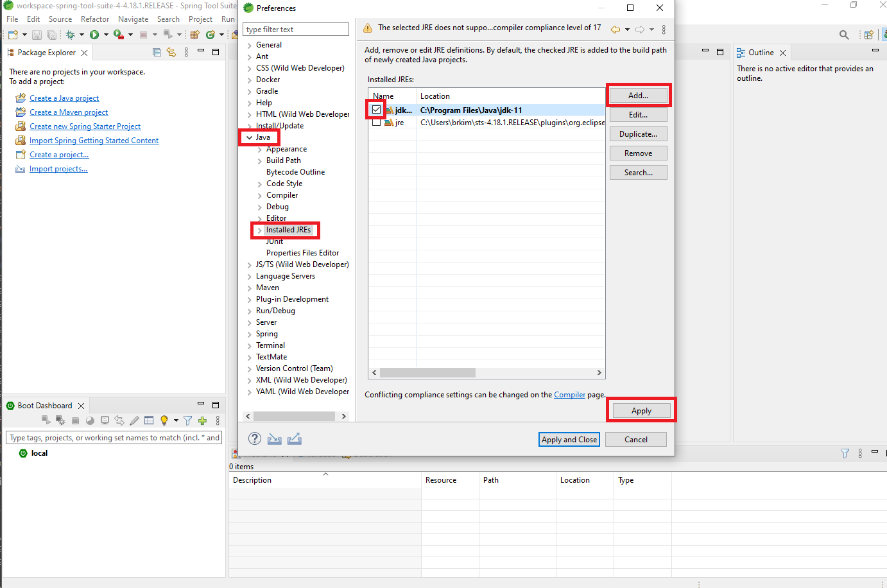Click Create new Spring Starter Project link
The image size is (887, 588).
click(85, 126)
